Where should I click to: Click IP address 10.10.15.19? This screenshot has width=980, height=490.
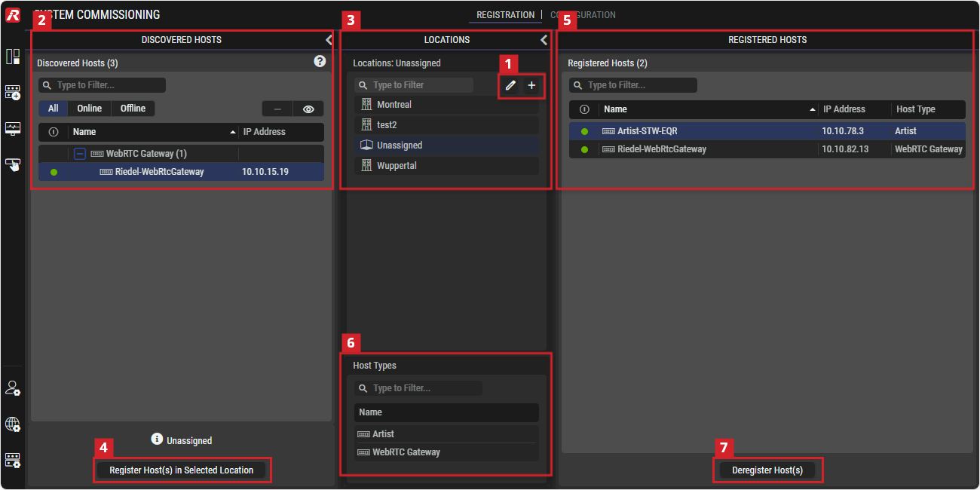265,172
